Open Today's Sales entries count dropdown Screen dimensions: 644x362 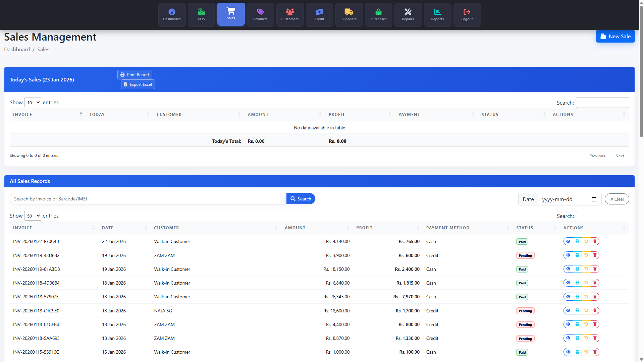[33, 103]
